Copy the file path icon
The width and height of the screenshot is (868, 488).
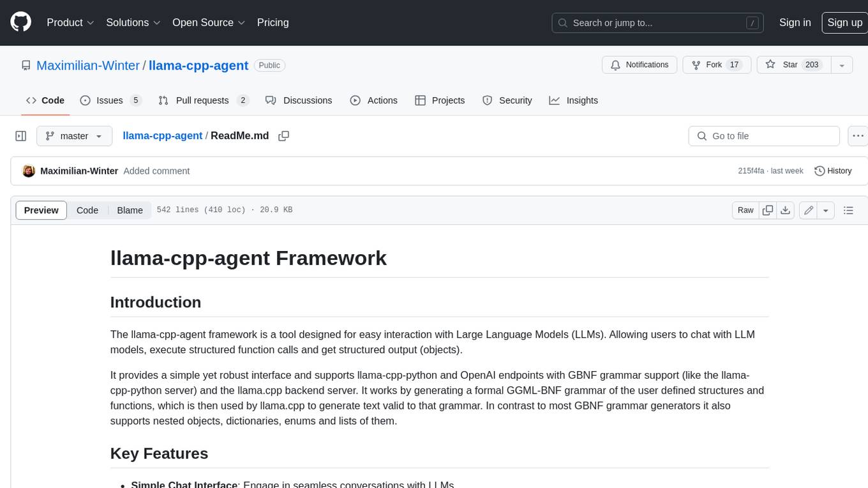(284, 136)
